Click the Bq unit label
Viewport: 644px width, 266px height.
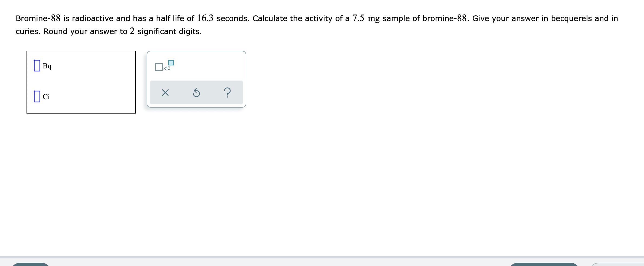point(47,66)
